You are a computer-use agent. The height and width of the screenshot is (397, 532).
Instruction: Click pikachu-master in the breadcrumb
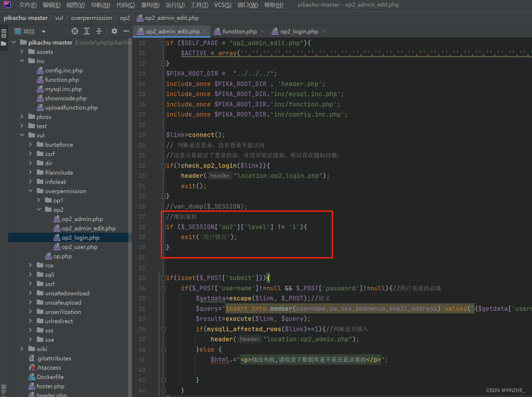(x=26, y=18)
